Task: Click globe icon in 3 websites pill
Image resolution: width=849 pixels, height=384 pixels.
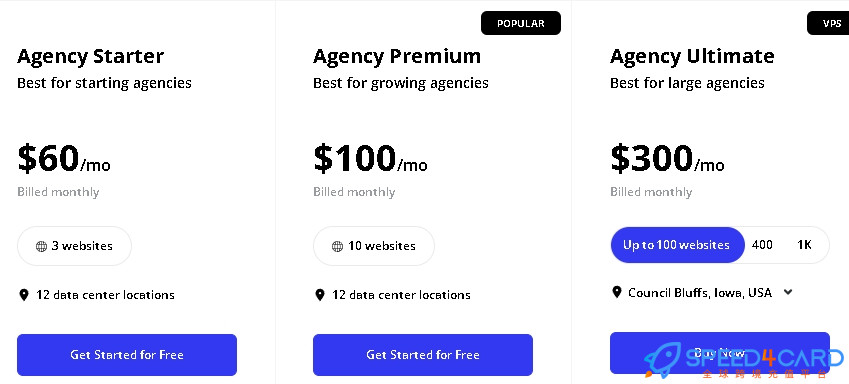Action: [x=41, y=246]
